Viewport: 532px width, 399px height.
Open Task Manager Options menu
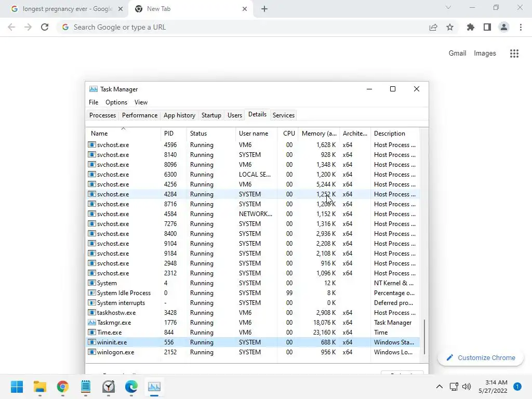116,102
